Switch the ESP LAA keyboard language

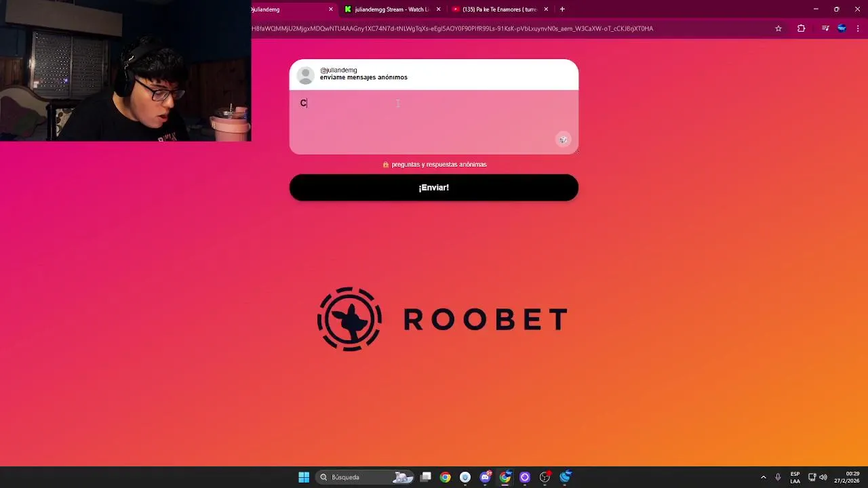click(x=795, y=477)
